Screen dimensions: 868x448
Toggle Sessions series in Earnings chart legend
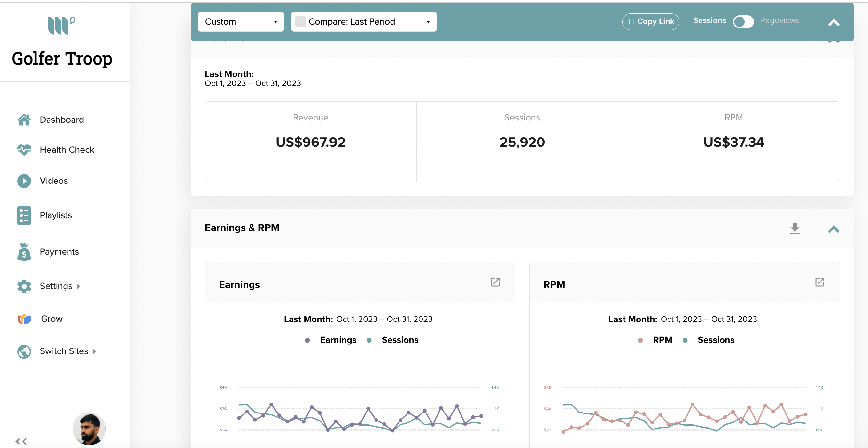[x=392, y=340]
